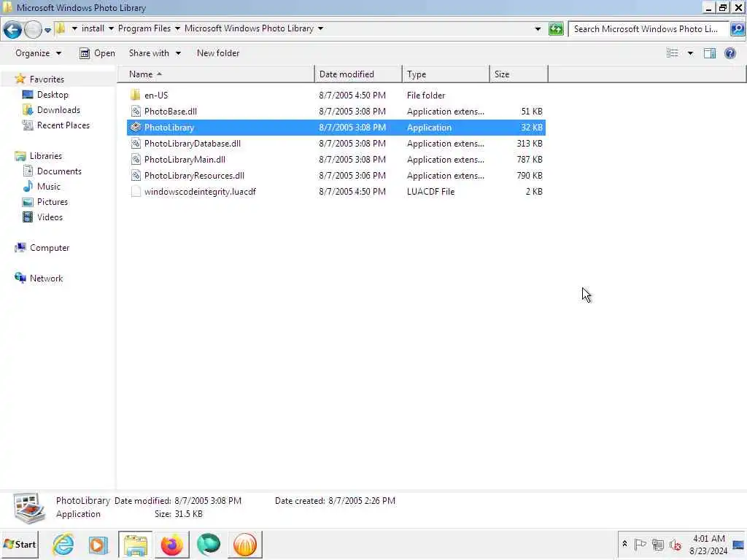747x560 pixels.
Task: Sort by Size column header
Action: click(519, 74)
